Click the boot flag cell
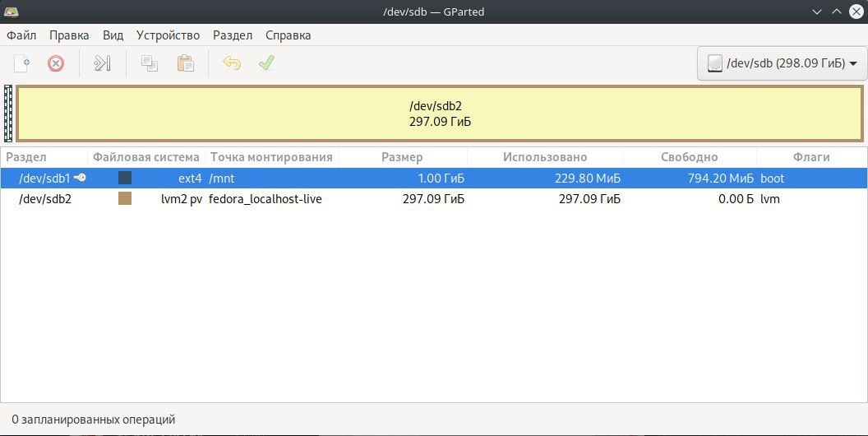 coord(772,179)
